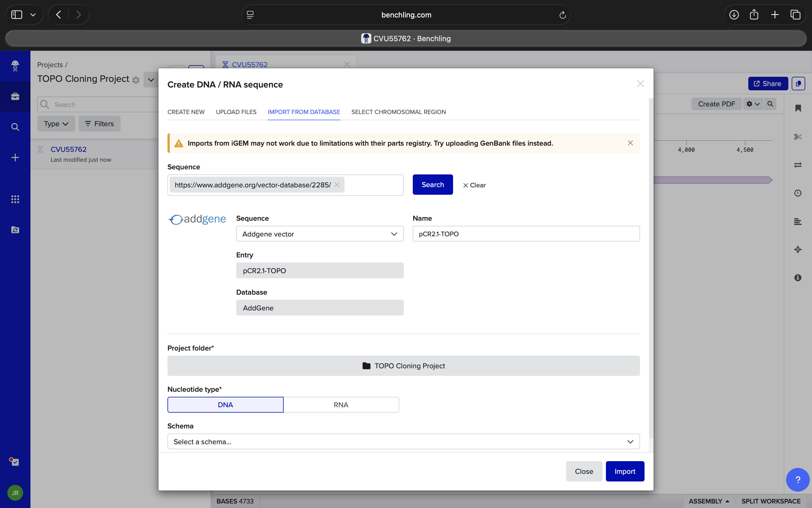Select the Import From Database tab
The image size is (812, 508).
[x=304, y=112]
